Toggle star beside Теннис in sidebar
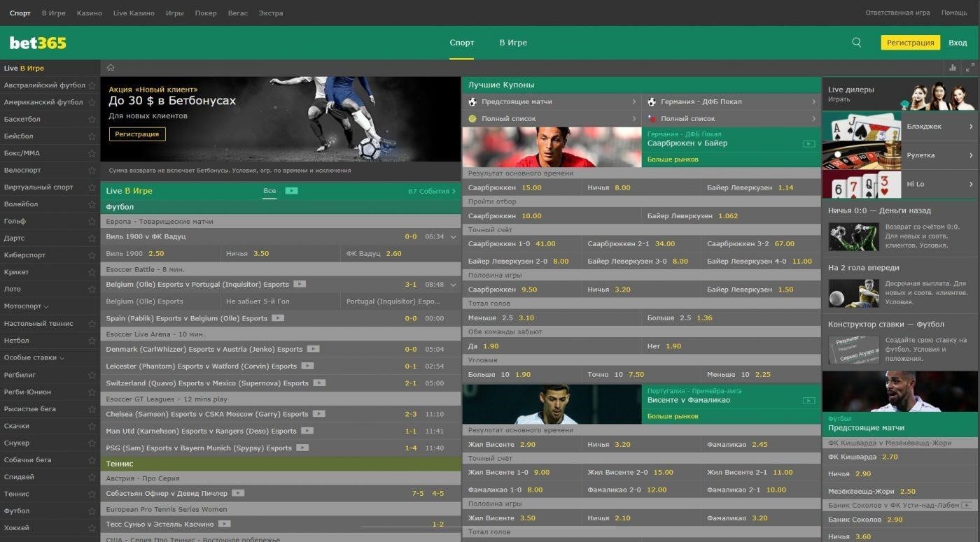The image size is (980, 542). [92, 494]
